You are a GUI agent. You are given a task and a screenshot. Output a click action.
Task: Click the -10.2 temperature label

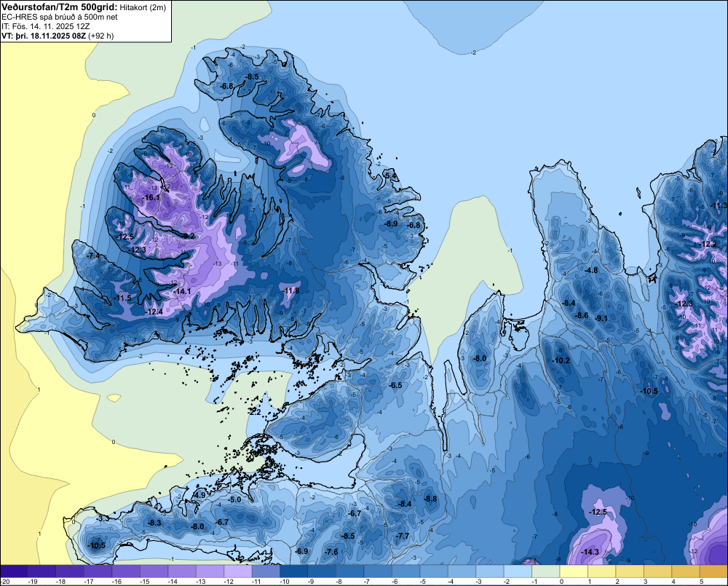click(561, 360)
